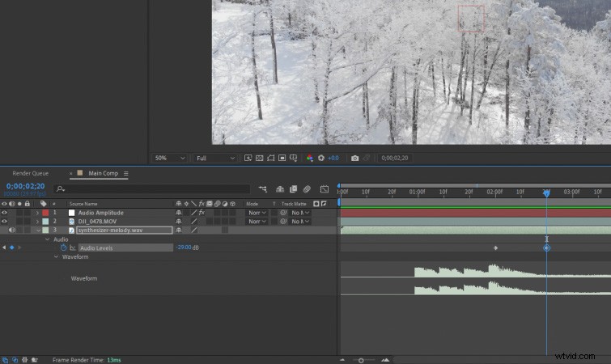Click the reset exposure icon
This screenshot has width=611, height=364.
pos(321,158)
